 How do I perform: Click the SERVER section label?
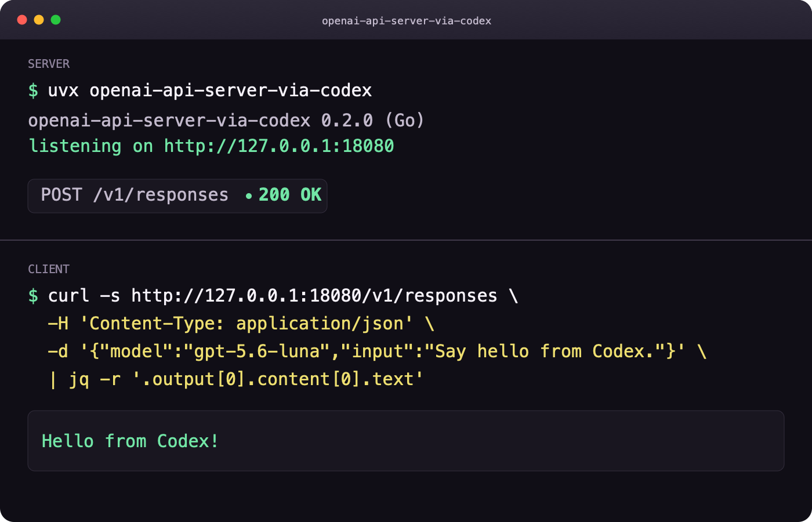tap(49, 64)
